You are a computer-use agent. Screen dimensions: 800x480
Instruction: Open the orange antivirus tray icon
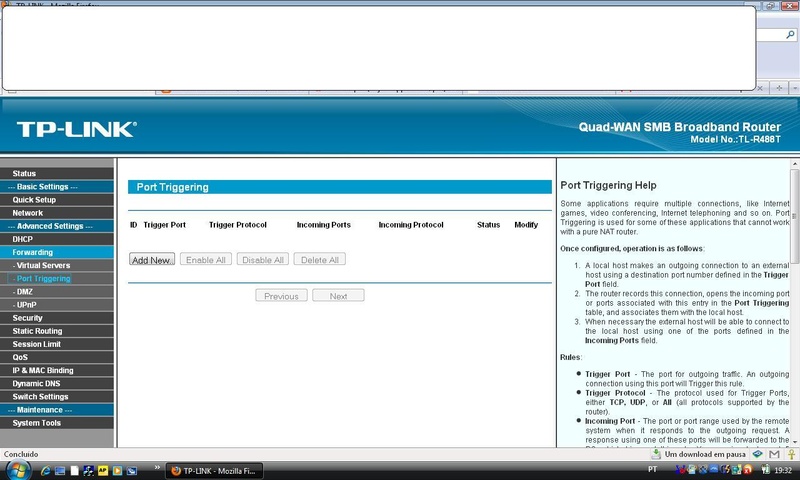click(x=747, y=470)
